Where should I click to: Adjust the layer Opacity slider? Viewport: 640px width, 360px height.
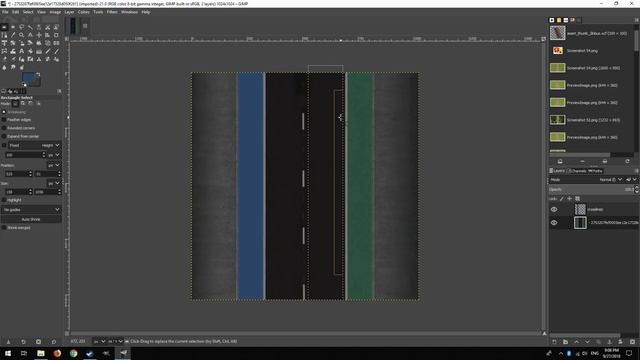coord(591,189)
